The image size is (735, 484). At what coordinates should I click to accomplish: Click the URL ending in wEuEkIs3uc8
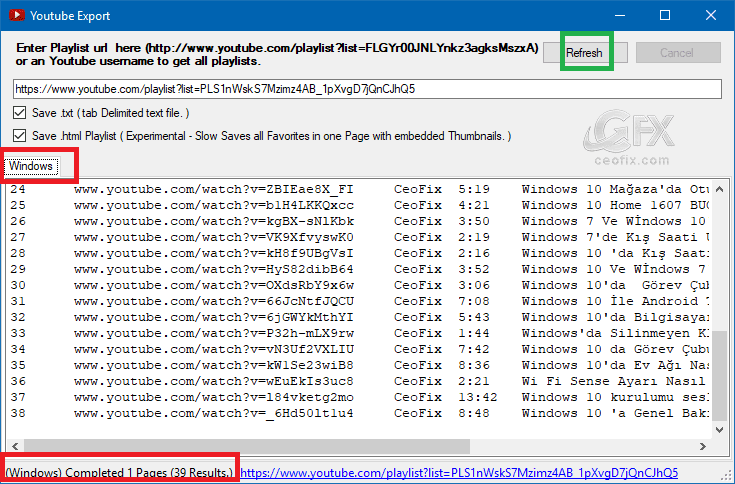pyautogui.click(x=213, y=381)
